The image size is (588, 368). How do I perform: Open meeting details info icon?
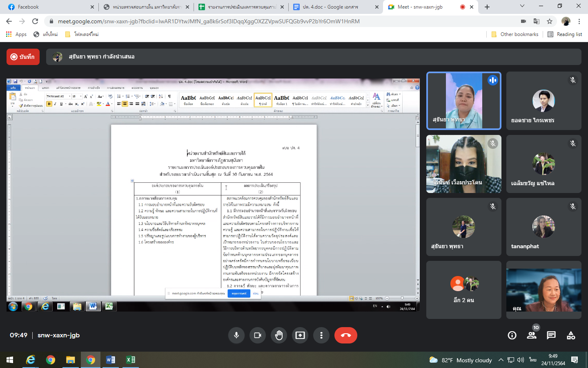pyautogui.click(x=512, y=335)
